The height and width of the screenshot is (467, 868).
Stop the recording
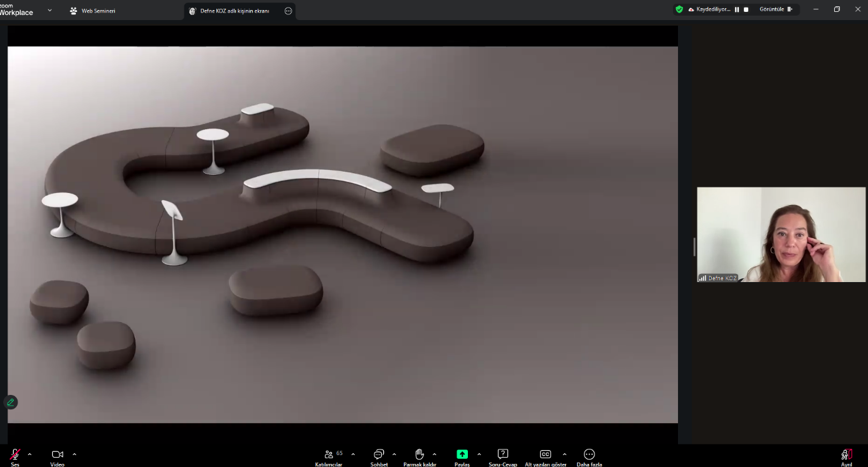click(746, 9)
